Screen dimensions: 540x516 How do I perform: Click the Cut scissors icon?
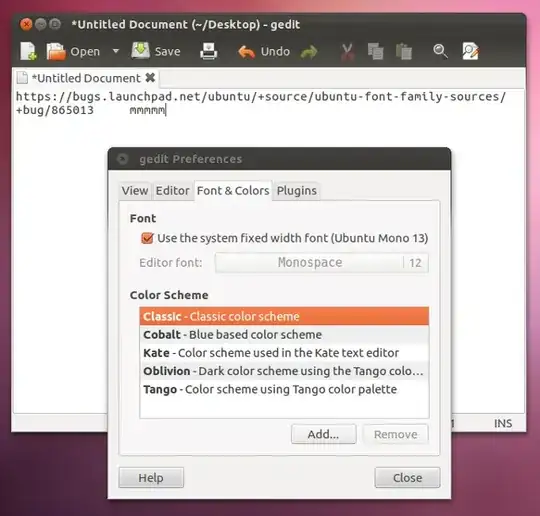[347, 52]
